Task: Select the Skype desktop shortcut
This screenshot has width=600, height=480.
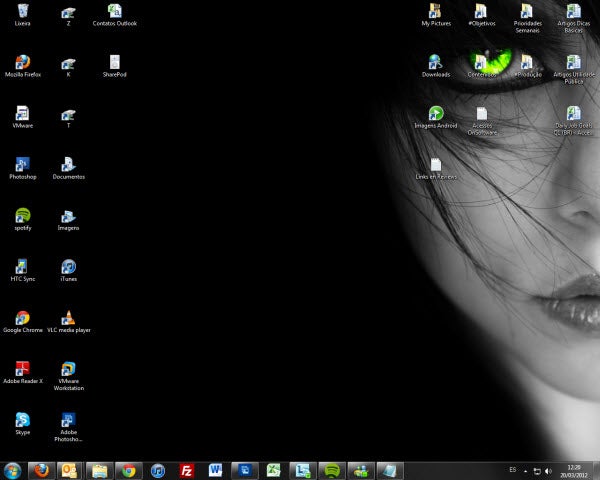Action: point(22,420)
